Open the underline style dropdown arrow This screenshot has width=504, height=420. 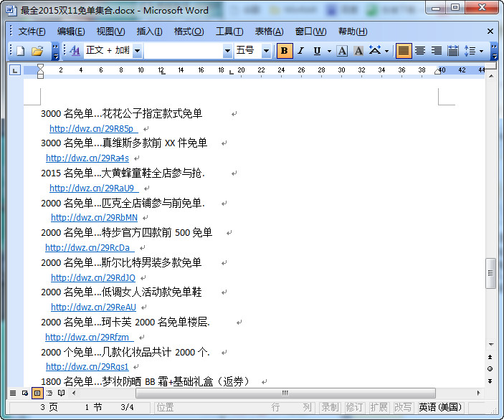[x=329, y=51]
